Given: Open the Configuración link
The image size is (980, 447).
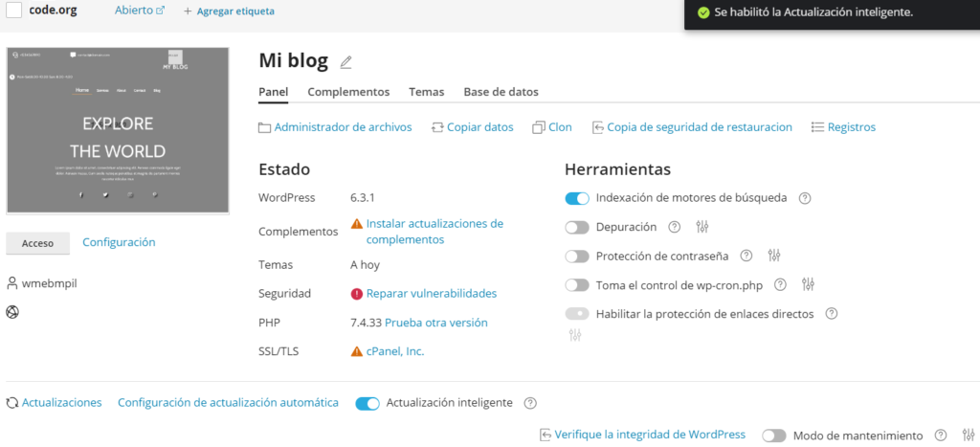Looking at the screenshot, I should point(120,242).
